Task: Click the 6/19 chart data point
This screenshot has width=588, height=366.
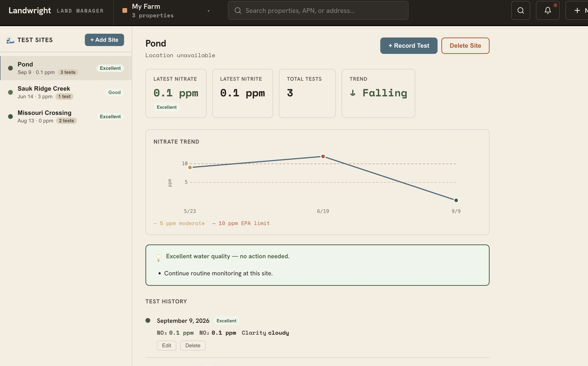Action: 323,156
